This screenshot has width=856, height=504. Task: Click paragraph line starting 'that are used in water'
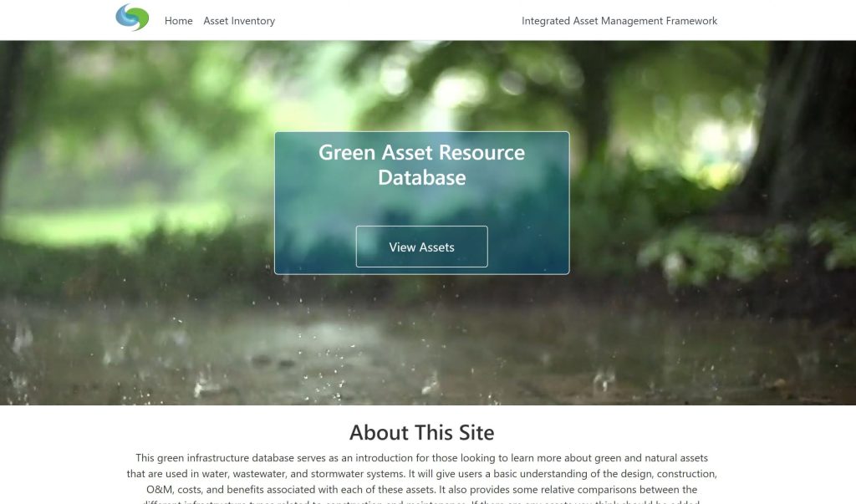pos(421,473)
